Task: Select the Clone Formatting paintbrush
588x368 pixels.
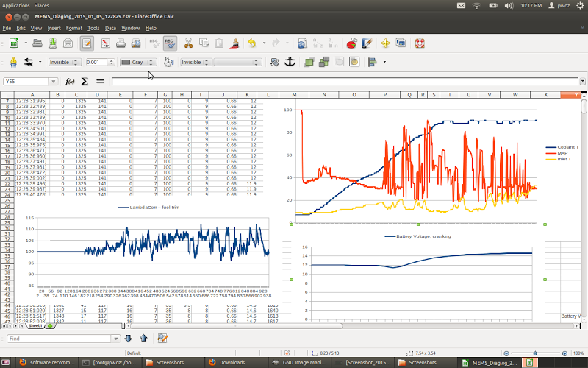Action: point(234,43)
